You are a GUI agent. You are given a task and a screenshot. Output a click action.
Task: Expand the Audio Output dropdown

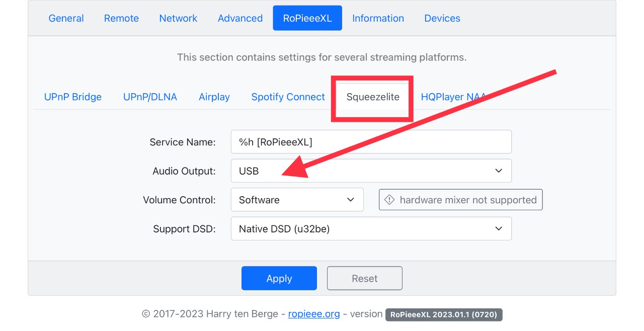tap(371, 171)
